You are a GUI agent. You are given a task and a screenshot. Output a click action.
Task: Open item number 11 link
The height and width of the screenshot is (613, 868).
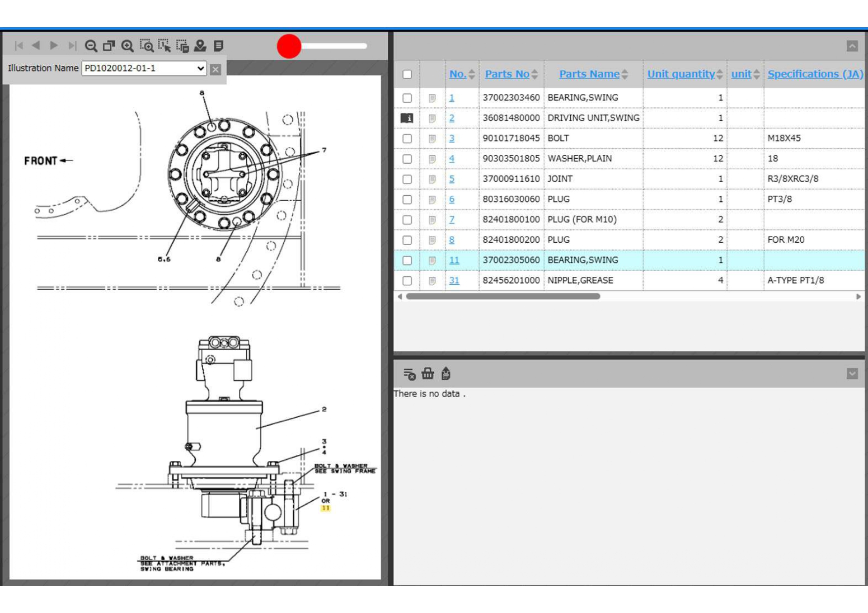454,260
